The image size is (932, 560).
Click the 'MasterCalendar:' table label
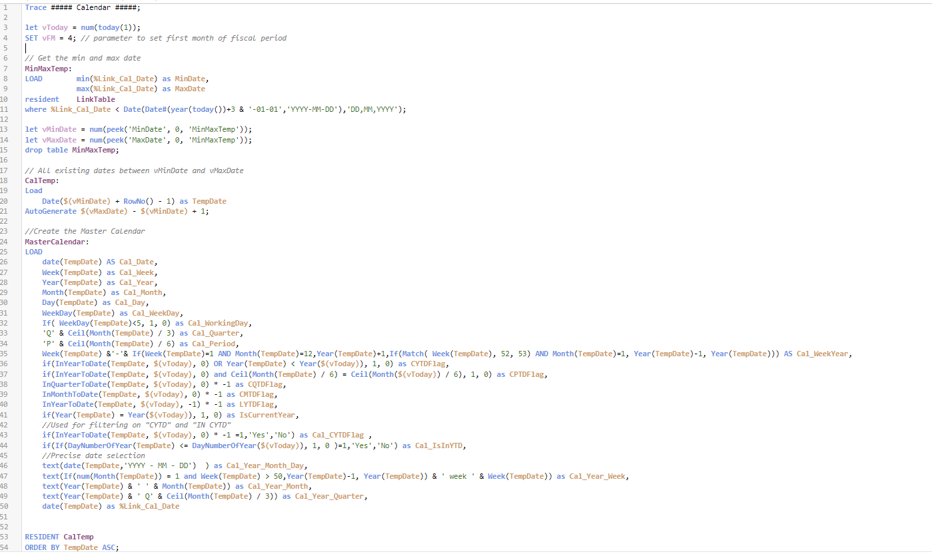56,242
